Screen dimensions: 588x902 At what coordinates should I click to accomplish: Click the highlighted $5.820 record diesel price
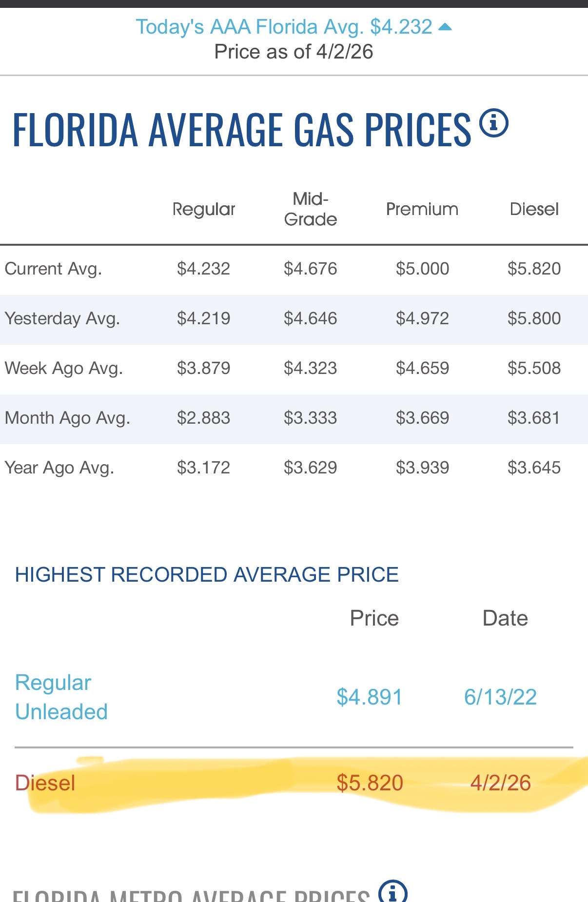pos(370,783)
